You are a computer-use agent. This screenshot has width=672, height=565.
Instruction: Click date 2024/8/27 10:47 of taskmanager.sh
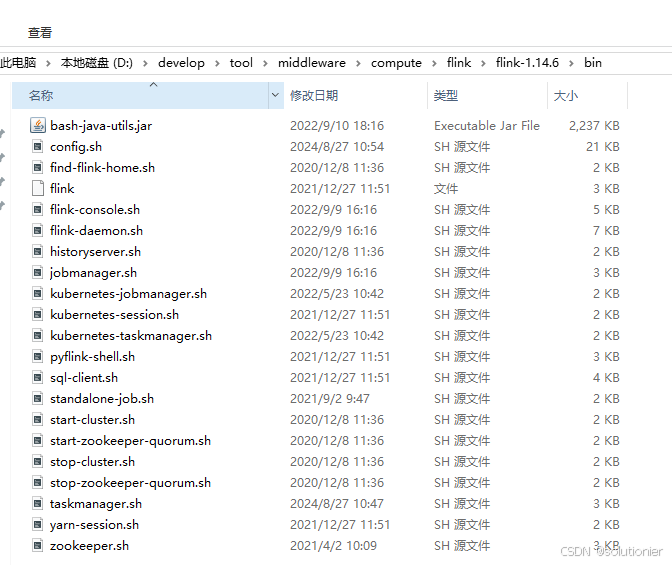click(x=337, y=504)
